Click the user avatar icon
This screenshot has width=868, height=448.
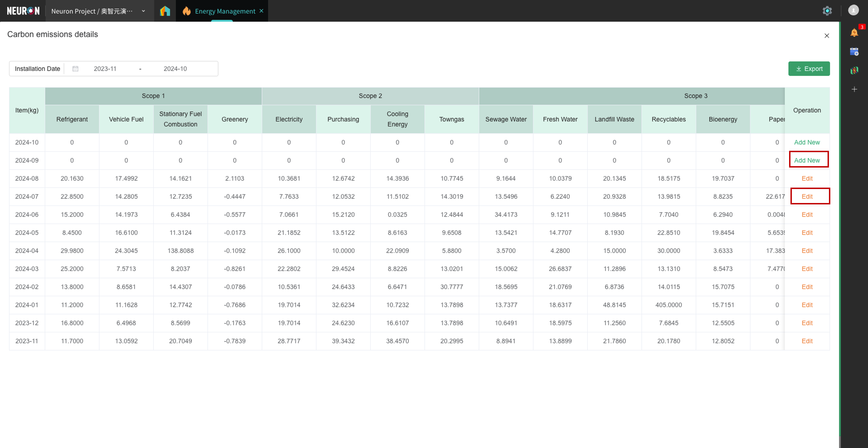coord(854,10)
